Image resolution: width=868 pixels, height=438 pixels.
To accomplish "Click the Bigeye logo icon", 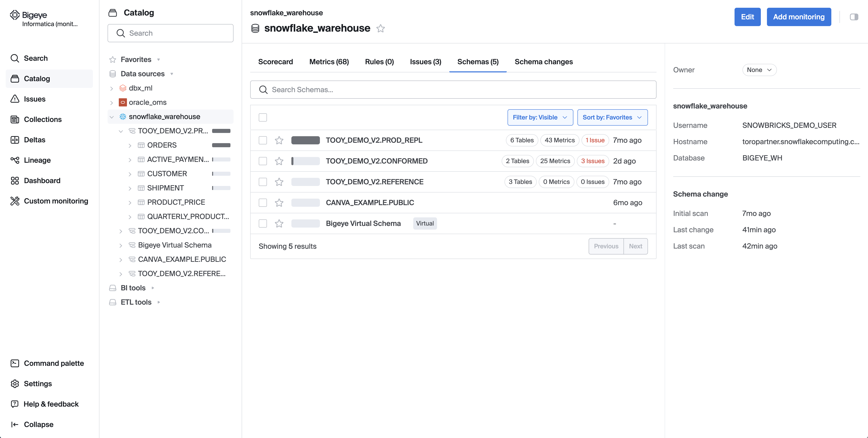I will 15,15.
